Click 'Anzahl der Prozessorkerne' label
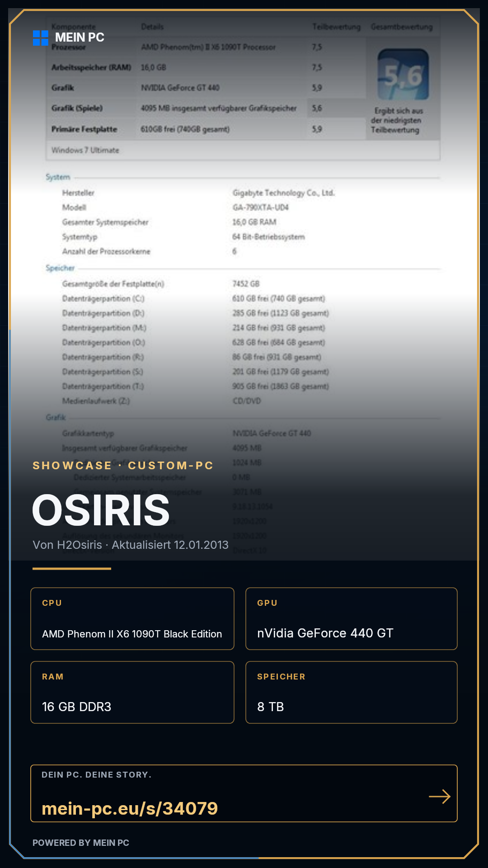This screenshot has width=488, height=868. [x=106, y=251]
